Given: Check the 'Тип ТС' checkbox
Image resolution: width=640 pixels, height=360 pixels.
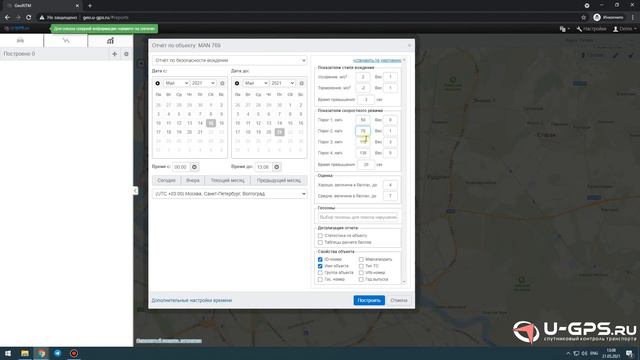Looking at the screenshot, I should (x=361, y=266).
